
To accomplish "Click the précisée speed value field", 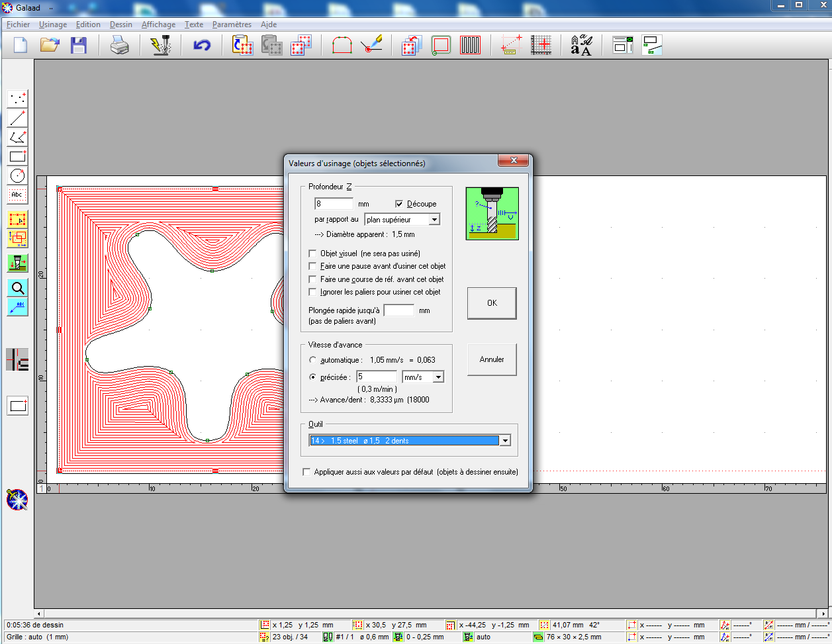I will coord(377,377).
